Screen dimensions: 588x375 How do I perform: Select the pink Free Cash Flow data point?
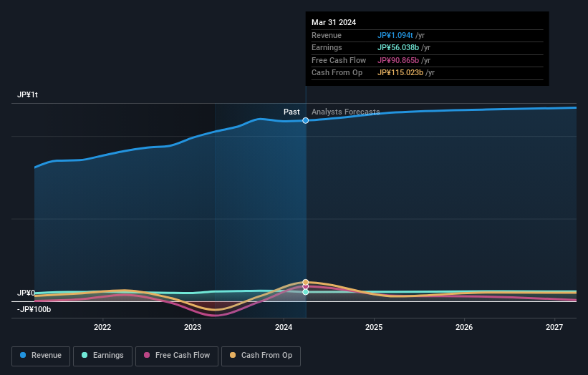click(306, 286)
